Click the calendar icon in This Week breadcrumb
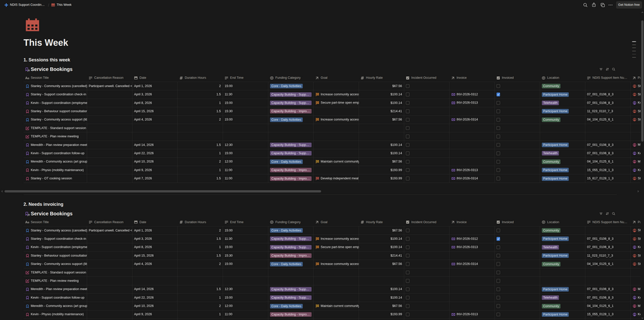 53,5
